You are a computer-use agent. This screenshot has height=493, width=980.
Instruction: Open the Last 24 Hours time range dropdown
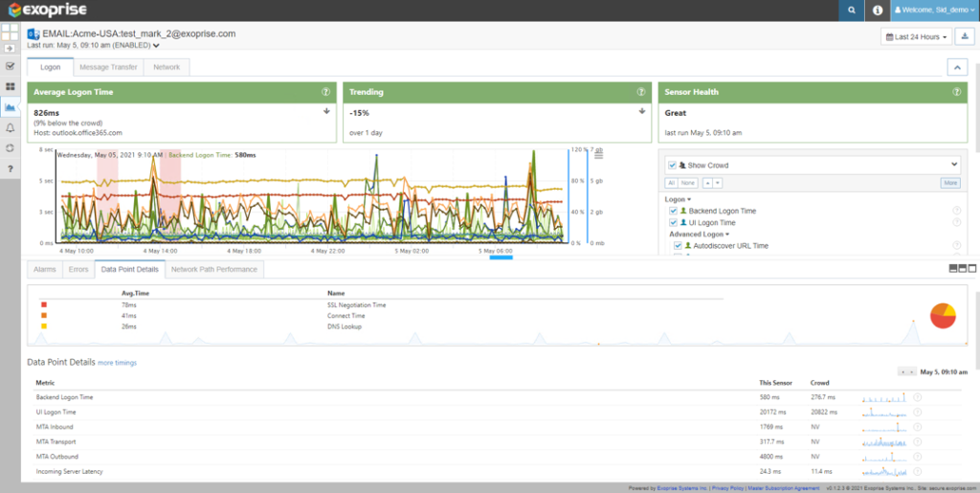pos(916,37)
